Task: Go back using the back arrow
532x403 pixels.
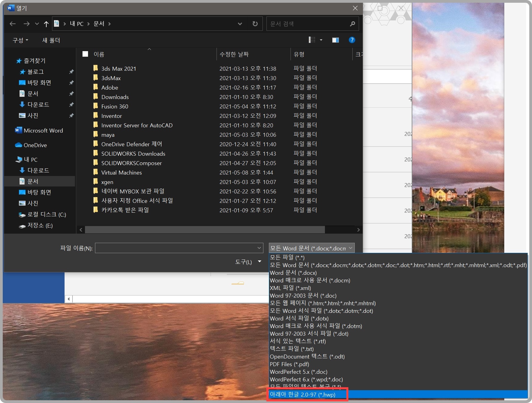Action: (12, 24)
